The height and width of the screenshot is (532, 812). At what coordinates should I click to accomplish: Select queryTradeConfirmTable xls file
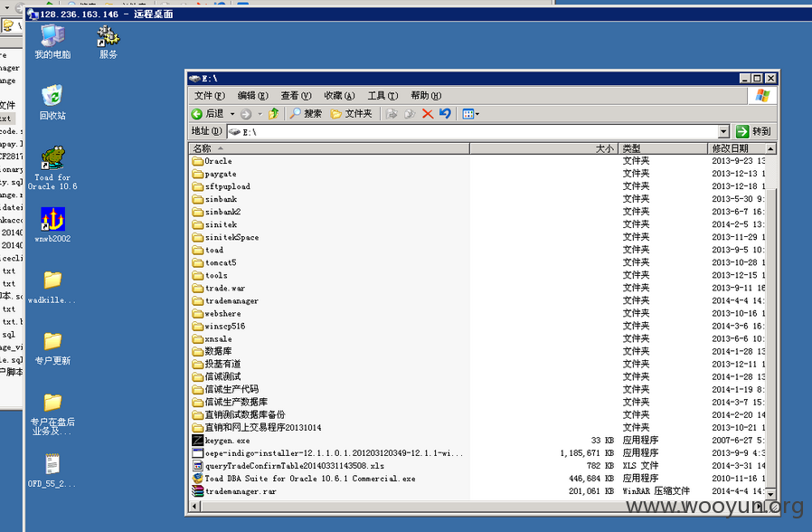click(x=295, y=466)
